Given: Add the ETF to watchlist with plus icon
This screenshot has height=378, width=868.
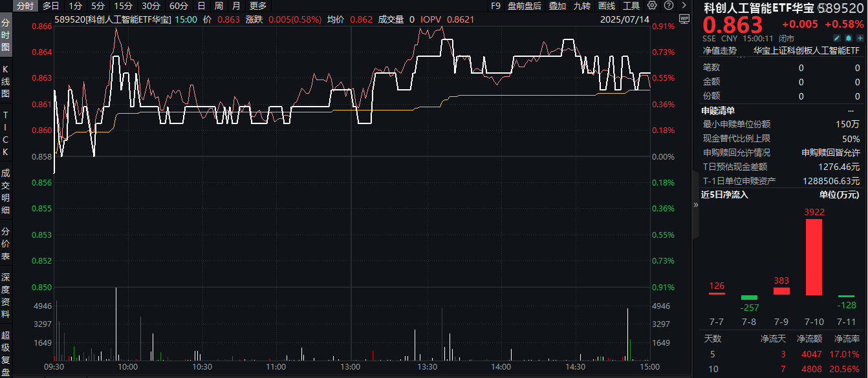Looking at the screenshot, I should [859, 37].
